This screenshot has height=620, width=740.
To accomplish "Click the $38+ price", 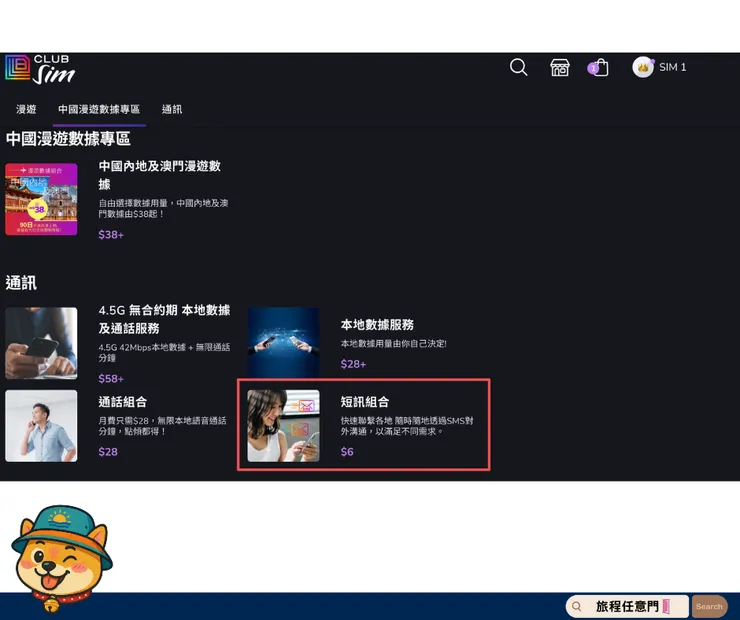I will click(x=111, y=235).
